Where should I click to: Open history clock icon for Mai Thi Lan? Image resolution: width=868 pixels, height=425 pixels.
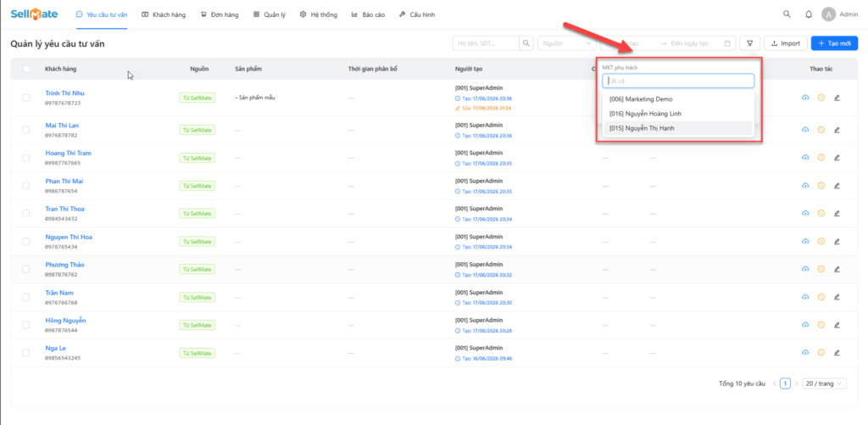coord(821,130)
